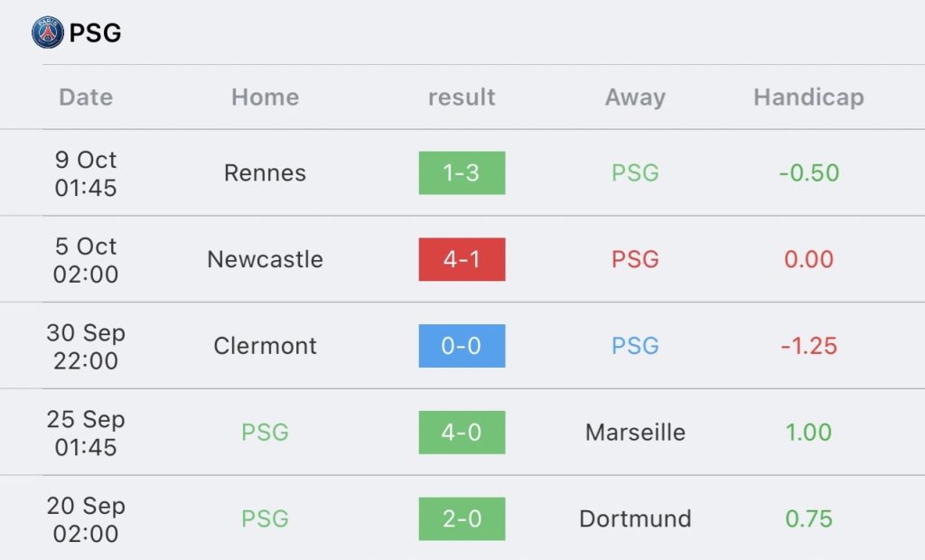
Task: Open the 2-0 result badge
Action: click(x=462, y=519)
